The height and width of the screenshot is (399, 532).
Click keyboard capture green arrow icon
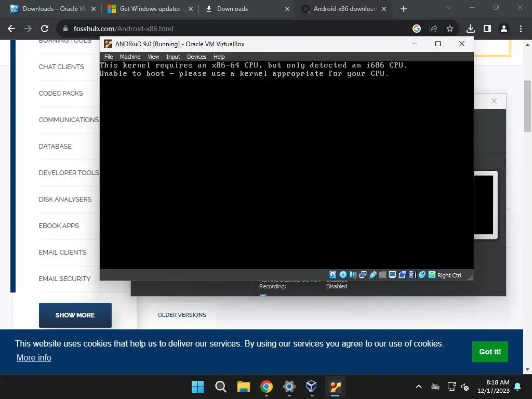click(x=432, y=275)
